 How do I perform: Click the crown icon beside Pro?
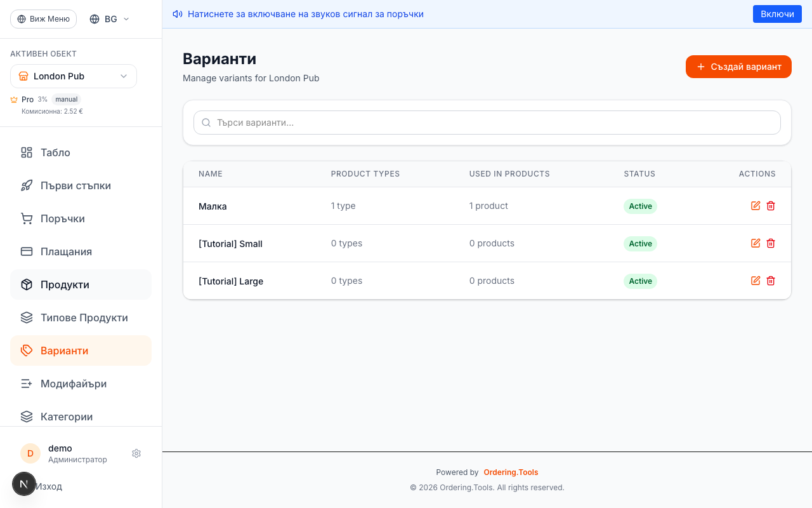click(x=13, y=99)
